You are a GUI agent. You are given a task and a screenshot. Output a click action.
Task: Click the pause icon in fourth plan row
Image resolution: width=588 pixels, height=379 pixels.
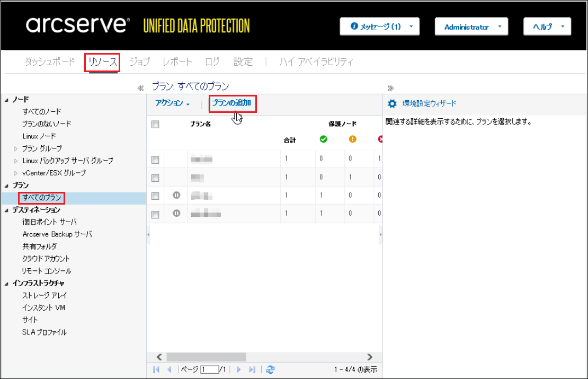coord(176,213)
